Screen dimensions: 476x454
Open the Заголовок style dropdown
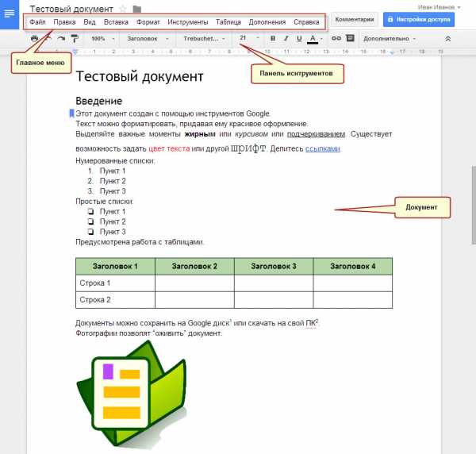click(148, 39)
